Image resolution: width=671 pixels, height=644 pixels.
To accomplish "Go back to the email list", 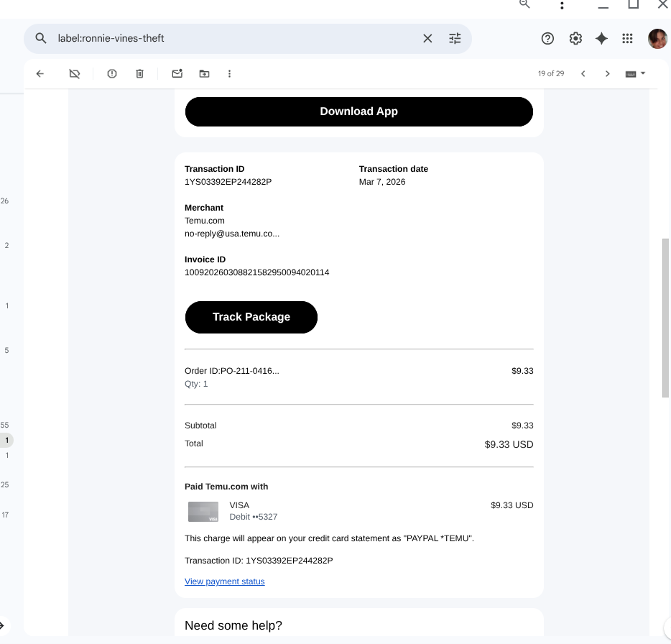I will pos(40,73).
